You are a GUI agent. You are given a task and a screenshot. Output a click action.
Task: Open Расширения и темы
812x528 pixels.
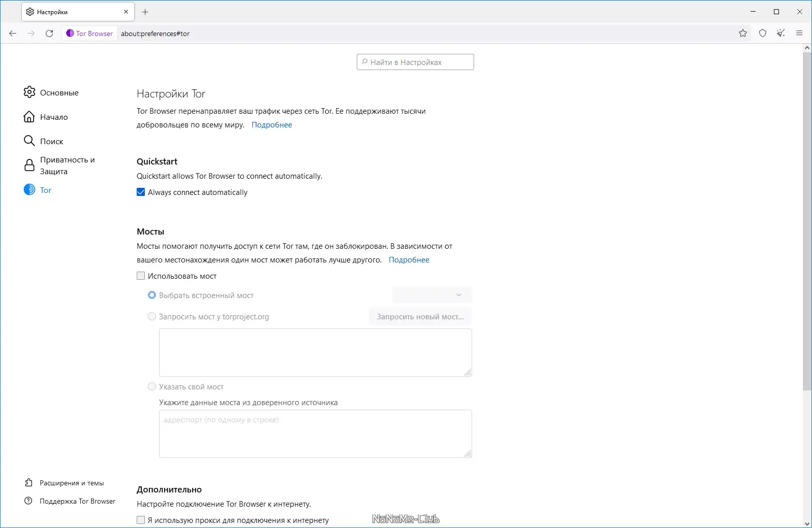(72, 483)
